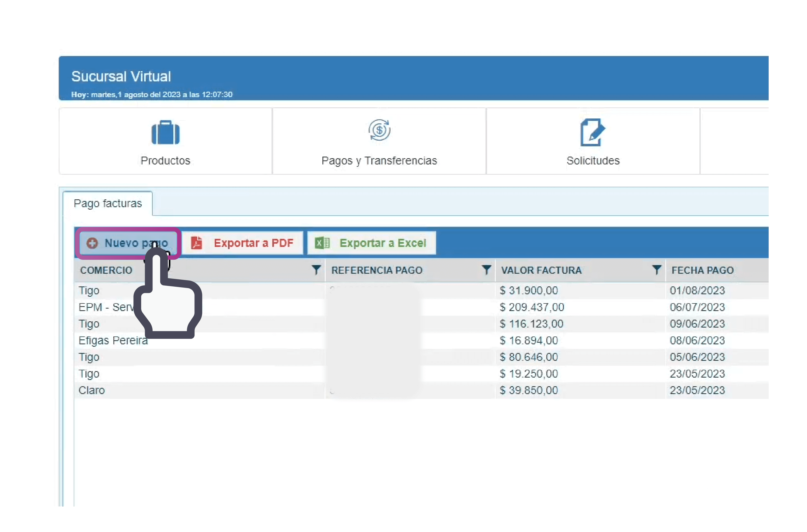The height and width of the screenshot is (532, 807).
Task: Open the COMERCIO column filter funnel
Action: (316, 270)
